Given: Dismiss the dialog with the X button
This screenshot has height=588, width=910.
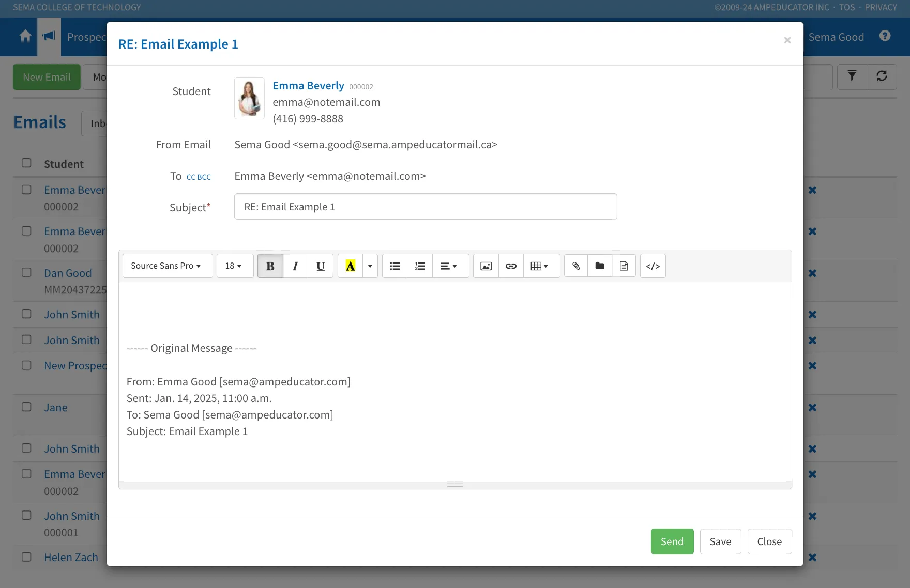Looking at the screenshot, I should coord(787,40).
